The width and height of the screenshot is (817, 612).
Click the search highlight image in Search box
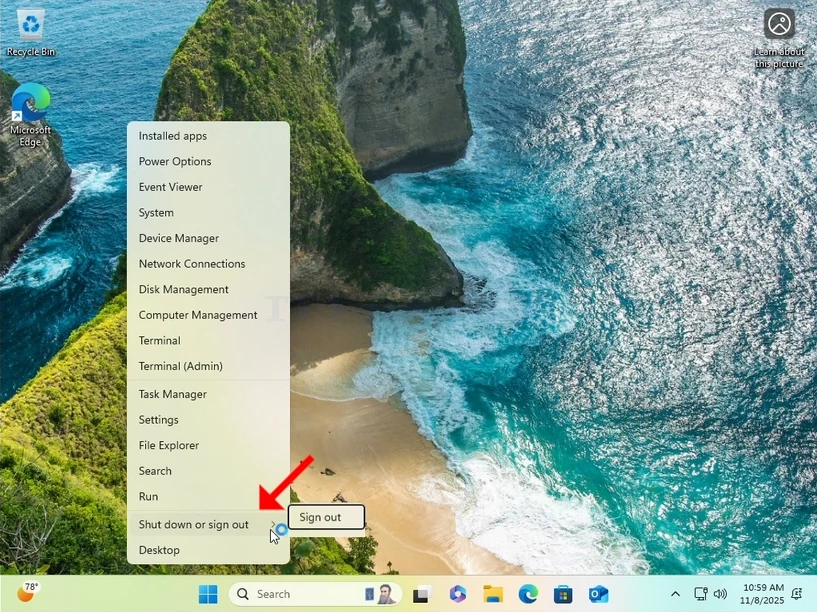(379, 594)
